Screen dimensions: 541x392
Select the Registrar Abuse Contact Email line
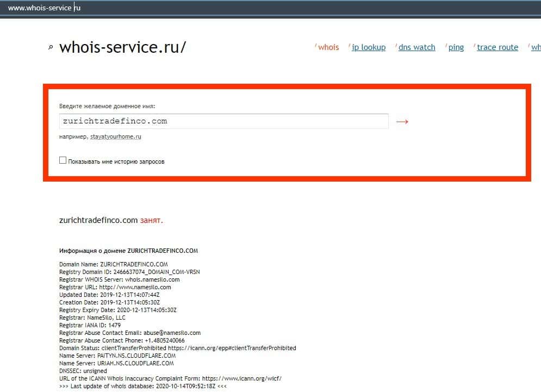coord(130,333)
